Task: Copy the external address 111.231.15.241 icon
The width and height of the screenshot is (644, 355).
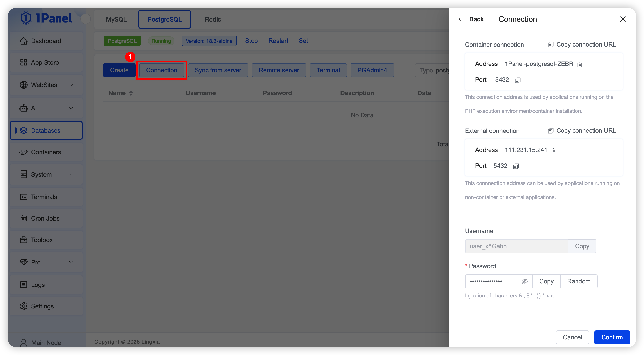Action: click(x=554, y=150)
